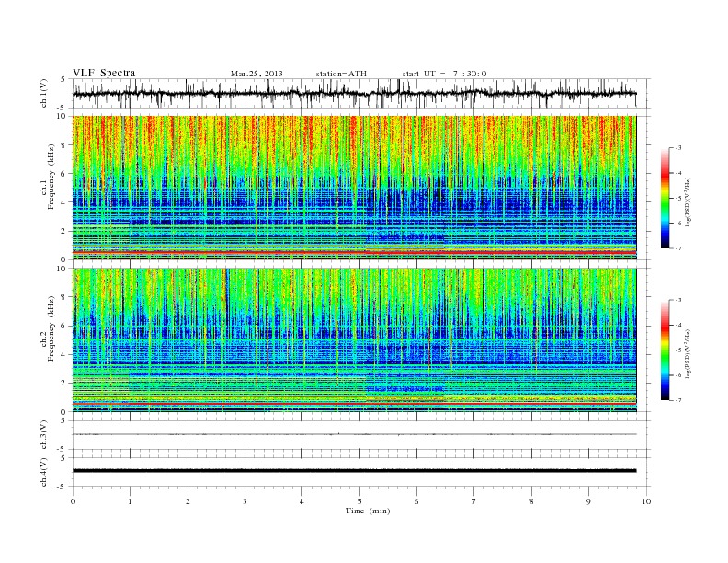Click the ch.2 spectrogram color scale bar

coord(665,350)
